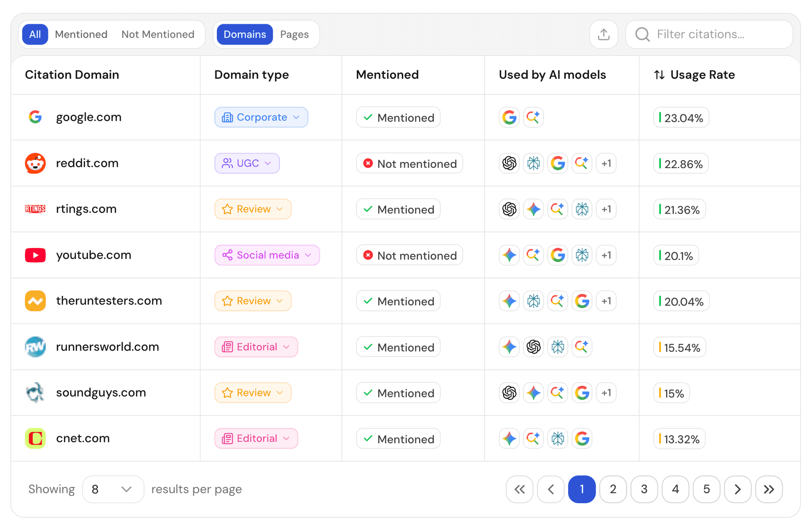Open Review type dropdown for soundguys.com
The height and width of the screenshot is (531, 812).
pos(253,393)
